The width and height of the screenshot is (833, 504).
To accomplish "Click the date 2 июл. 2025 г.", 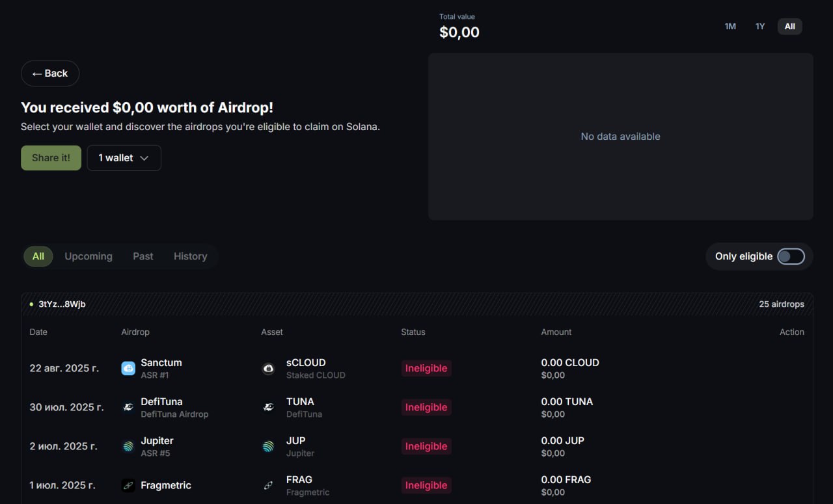I will click(63, 447).
